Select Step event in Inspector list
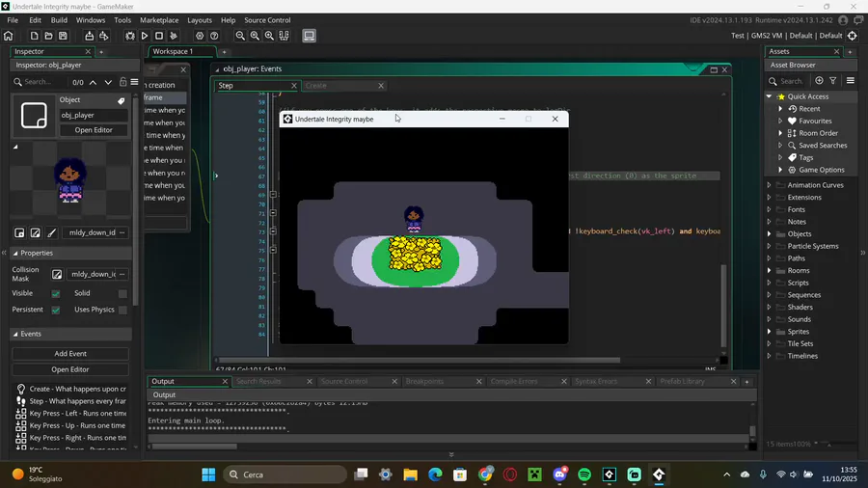 (72, 401)
